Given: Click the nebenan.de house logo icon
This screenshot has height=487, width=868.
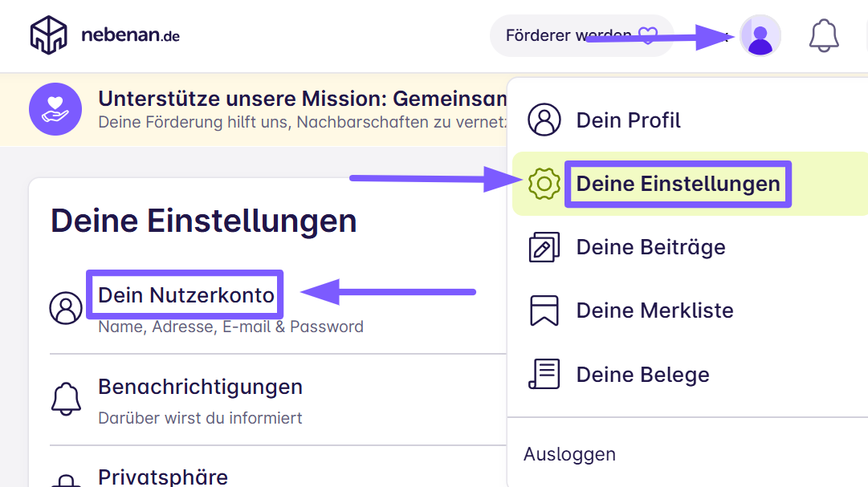Looking at the screenshot, I should pyautogui.click(x=49, y=34).
